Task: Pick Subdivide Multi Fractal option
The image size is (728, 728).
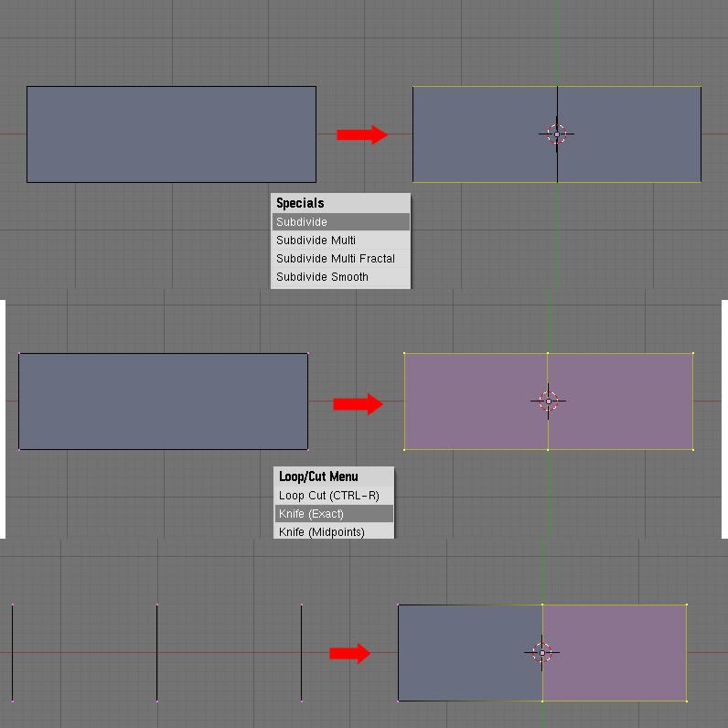Action: 341,258
